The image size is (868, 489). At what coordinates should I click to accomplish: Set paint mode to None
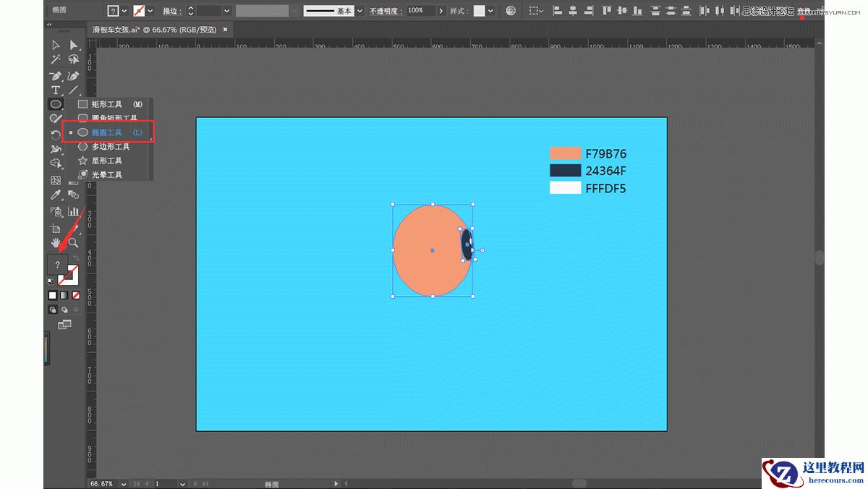click(x=76, y=295)
